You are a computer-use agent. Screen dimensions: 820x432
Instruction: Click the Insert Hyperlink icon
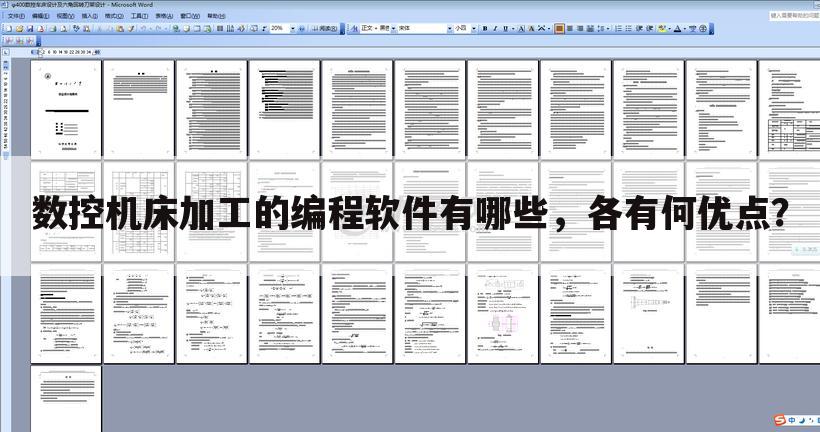coord(175,29)
